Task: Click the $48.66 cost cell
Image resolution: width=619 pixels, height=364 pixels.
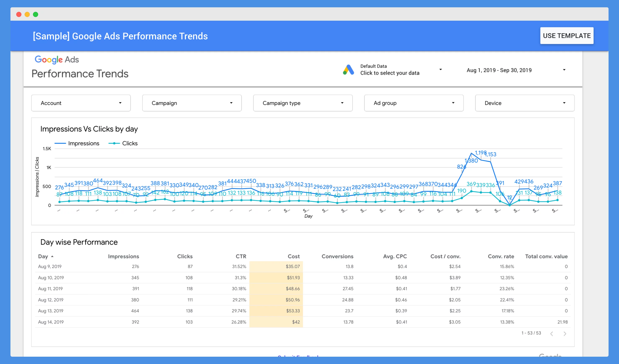Action: [x=293, y=289]
